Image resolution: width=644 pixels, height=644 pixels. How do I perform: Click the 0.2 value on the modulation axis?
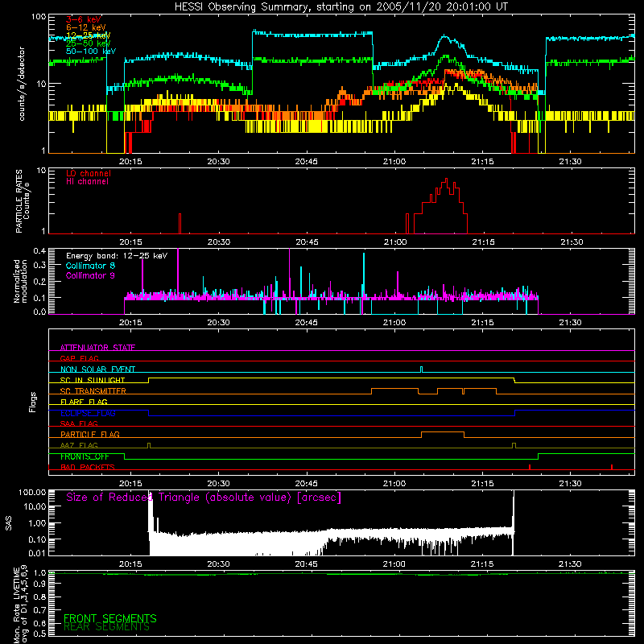point(39,282)
